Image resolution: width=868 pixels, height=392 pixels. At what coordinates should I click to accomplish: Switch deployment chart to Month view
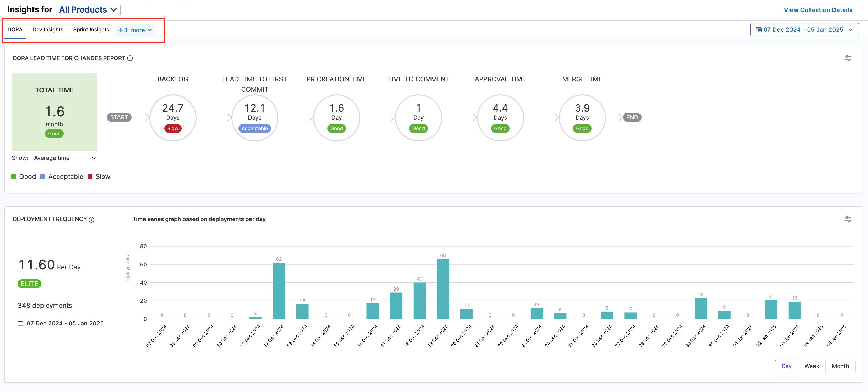pyautogui.click(x=840, y=366)
